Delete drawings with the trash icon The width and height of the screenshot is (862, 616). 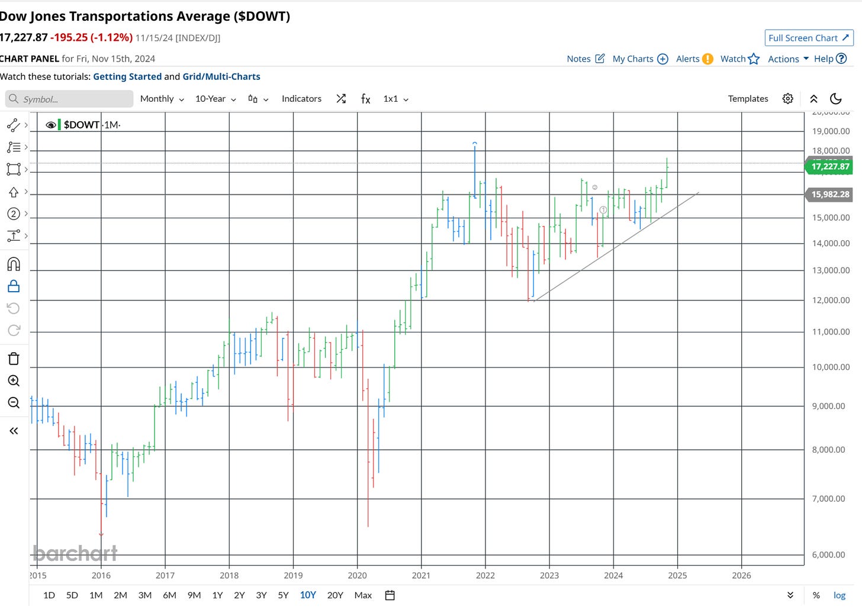pyautogui.click(x=14, y=359)
